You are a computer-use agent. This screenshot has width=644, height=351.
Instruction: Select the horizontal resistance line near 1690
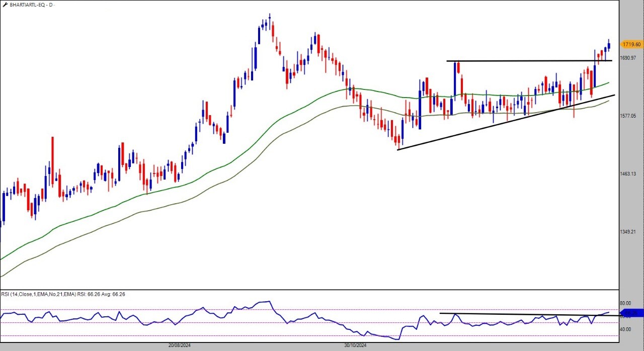click(x=528, y=61)
